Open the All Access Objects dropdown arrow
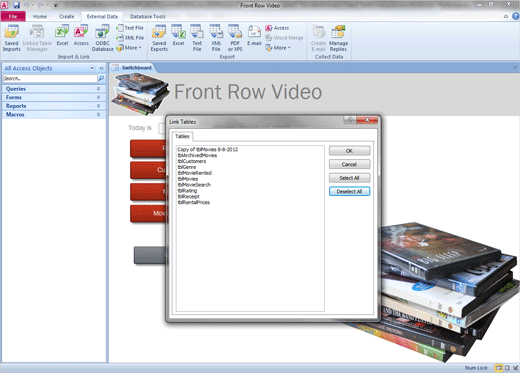 tap(92, 68)
